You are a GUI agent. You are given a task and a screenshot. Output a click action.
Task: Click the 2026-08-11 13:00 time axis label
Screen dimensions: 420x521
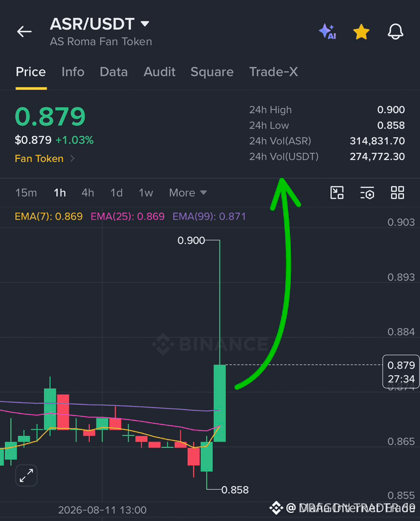102,510
